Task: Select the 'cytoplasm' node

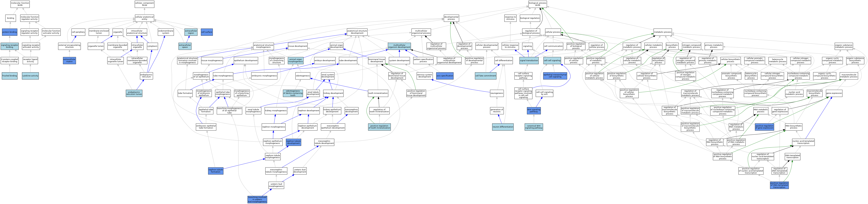Action: click(152, 46)
